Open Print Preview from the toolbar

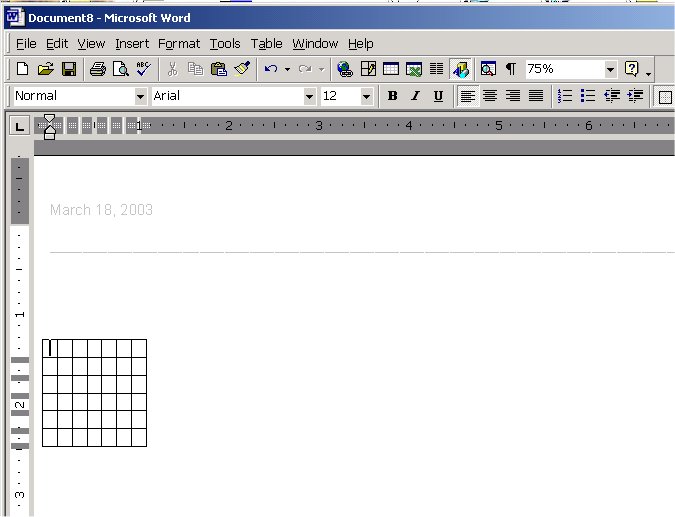coord(120,69)
